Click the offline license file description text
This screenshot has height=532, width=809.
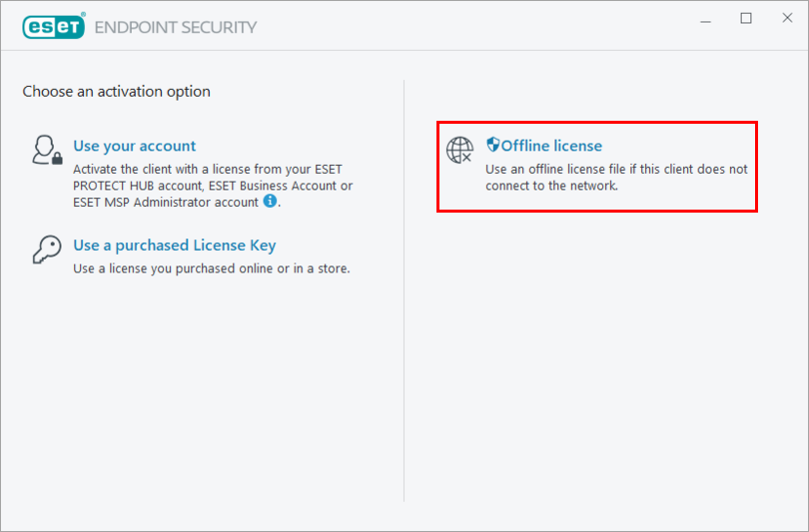coord(616,178)
